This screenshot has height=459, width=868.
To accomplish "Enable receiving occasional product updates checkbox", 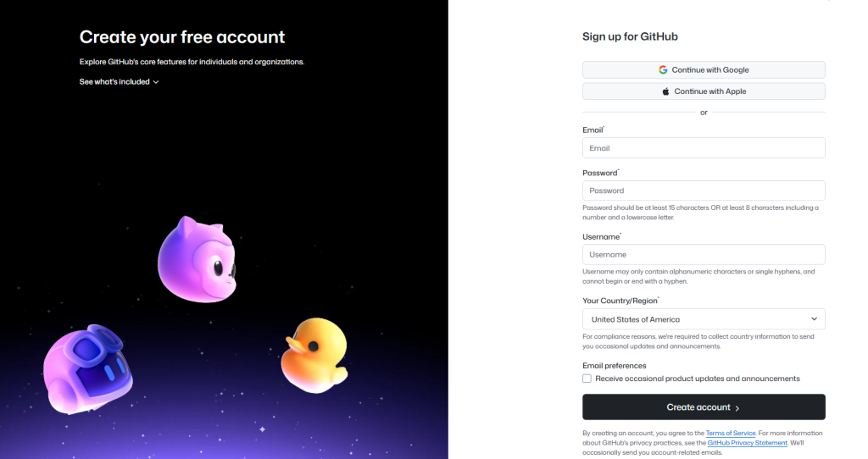I will 587,379.
